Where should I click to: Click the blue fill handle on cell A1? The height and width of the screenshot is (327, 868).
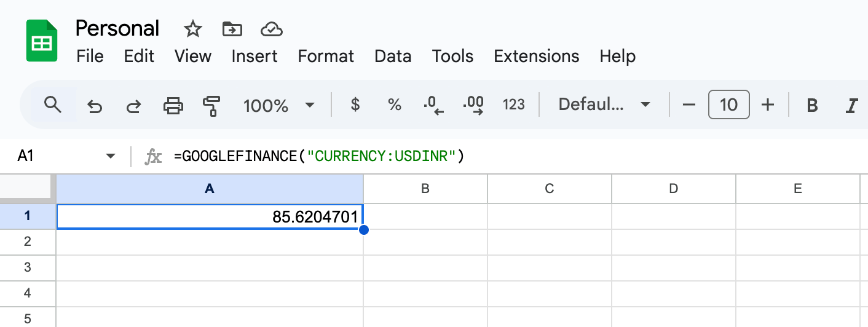click(363, 230)
